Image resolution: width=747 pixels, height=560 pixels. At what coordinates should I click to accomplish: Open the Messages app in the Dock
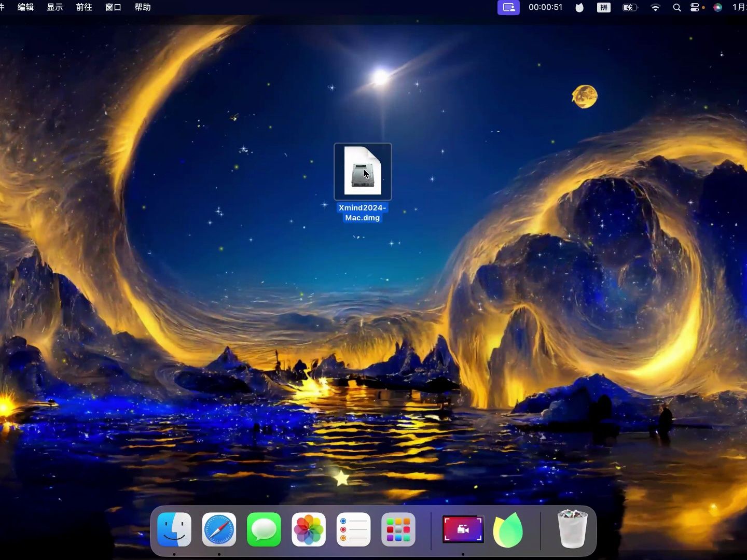coord(263,530)
